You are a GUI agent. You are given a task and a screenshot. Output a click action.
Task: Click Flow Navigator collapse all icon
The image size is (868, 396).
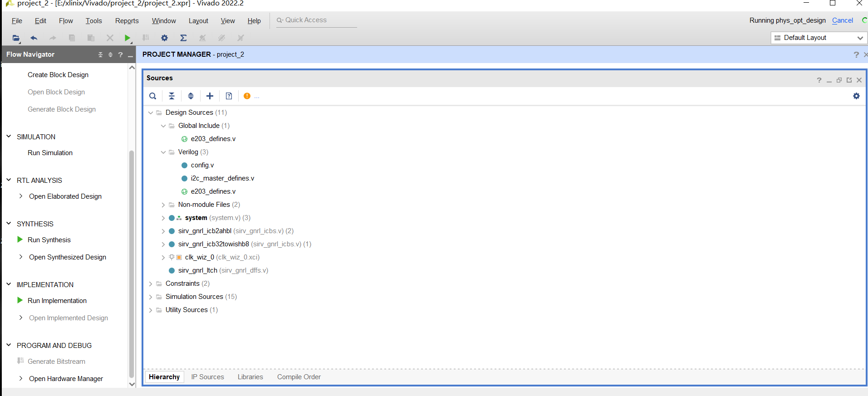pyautogui.click(x=100, y=54)
